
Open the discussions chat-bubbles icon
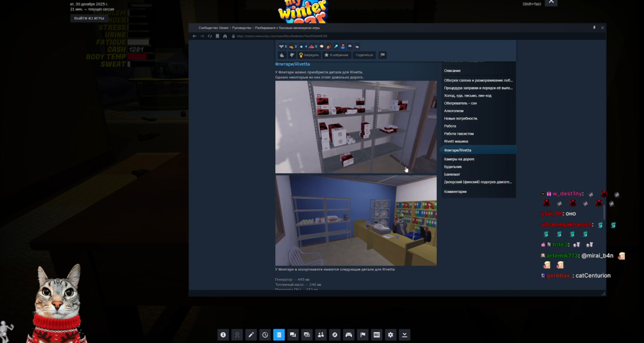[293, 335]
